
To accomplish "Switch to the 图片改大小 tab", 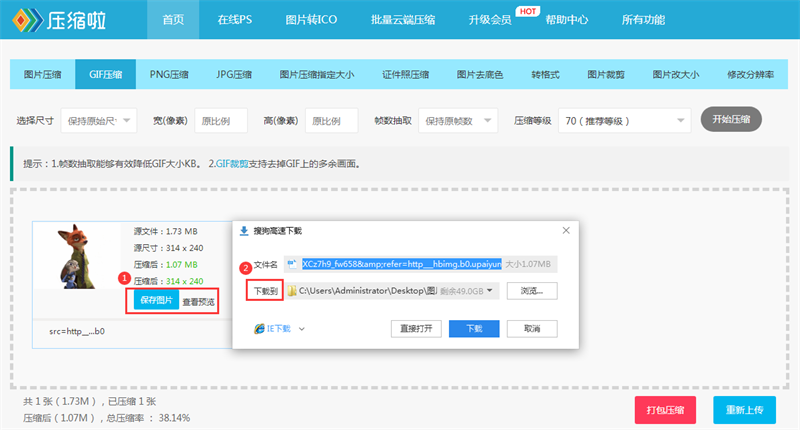I will coord(676,74).
